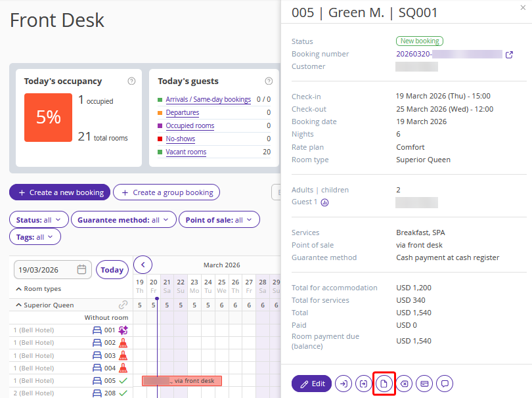
Task: Click room 001 cleaning status icon
Action: pos(123,330)
